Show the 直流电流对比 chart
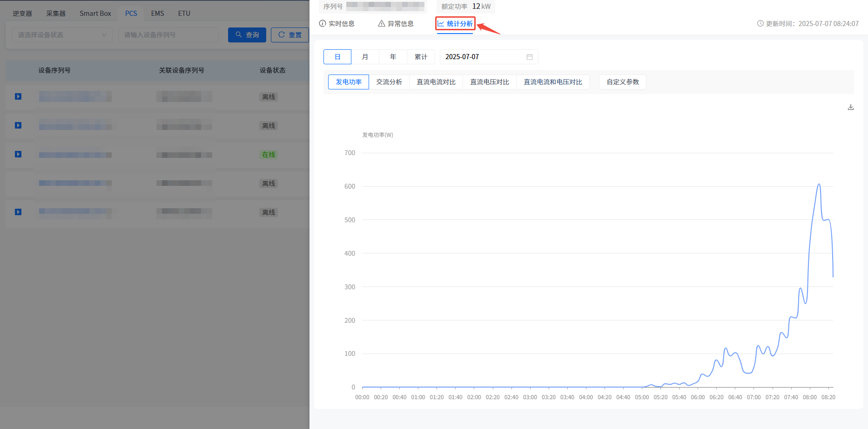The image size is (868, 429). tap(436, 82)
